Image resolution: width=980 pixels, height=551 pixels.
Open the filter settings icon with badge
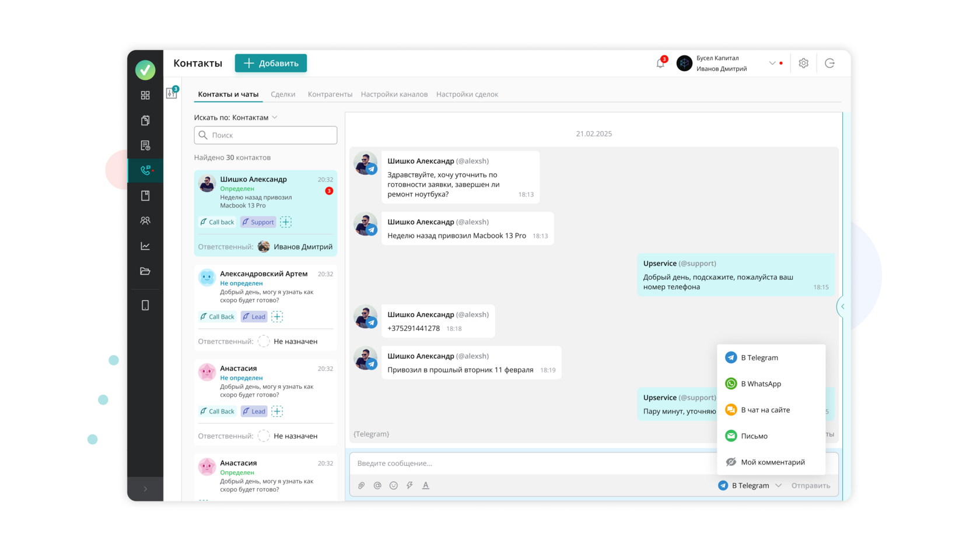[x=171, y=93]
